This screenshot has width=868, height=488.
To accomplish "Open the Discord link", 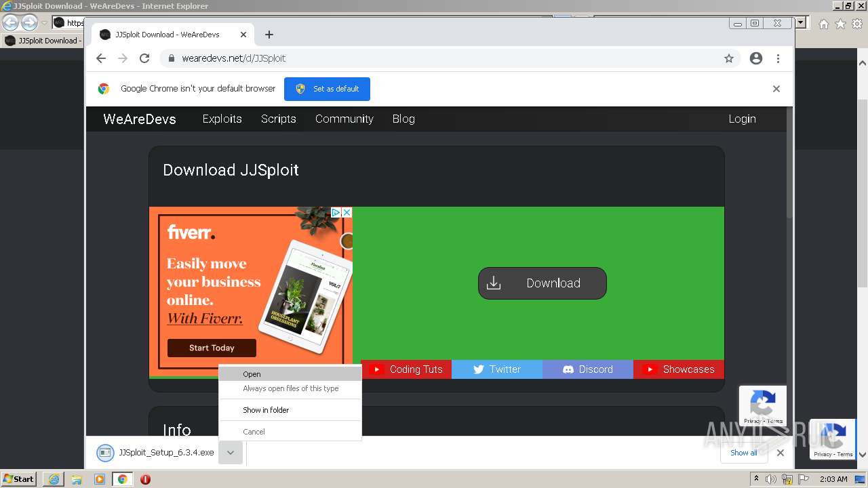I will [x=588, y=369].
